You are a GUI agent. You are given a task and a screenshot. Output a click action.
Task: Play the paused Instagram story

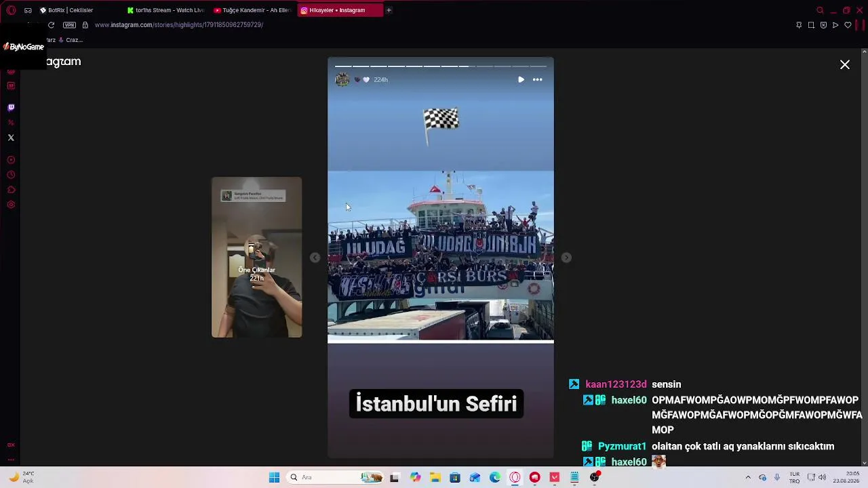pos(521,79)
